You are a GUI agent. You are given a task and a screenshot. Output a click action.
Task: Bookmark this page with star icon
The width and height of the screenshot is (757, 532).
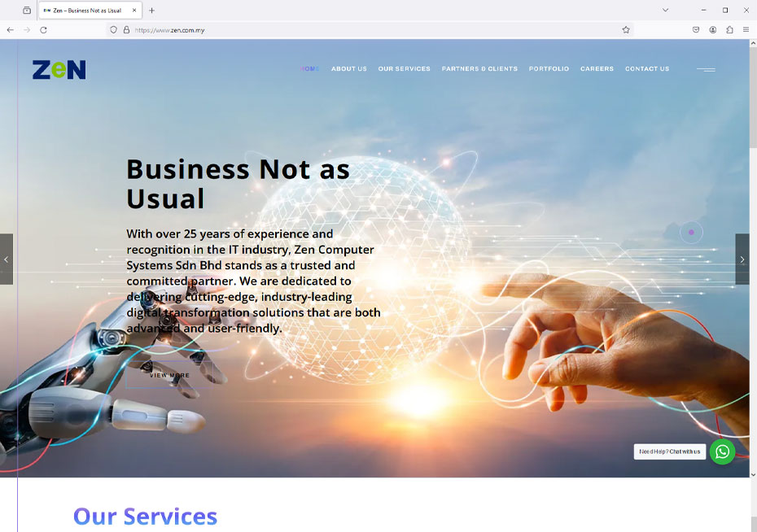pyautogui.click(x=626, y=30)
